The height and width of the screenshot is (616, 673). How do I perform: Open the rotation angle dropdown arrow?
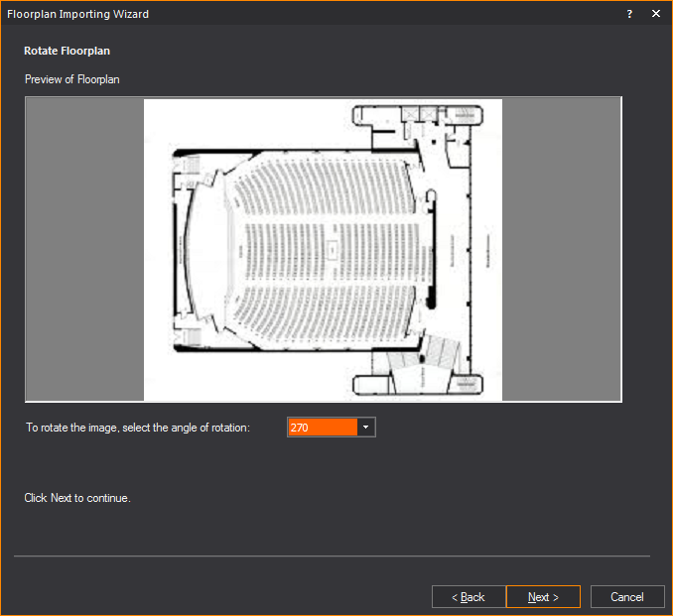coord(366,428)
